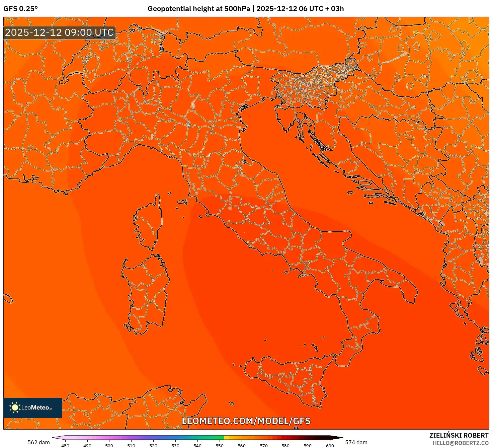The width and height of the screenshot is (492, 448).
Task: Click the 500 tick on the color scale
Action: click(x=109, y=446)
